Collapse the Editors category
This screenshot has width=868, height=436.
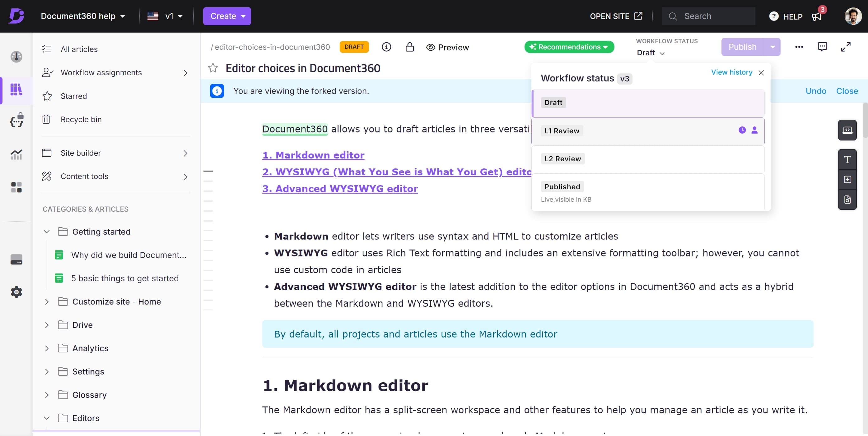[47, 419]
